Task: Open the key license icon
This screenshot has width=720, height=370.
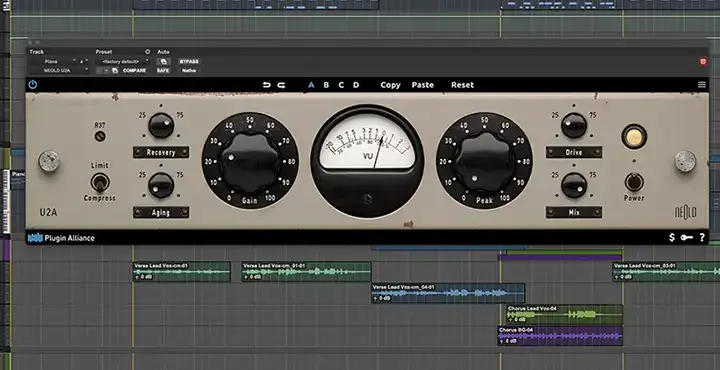Action: pos(687,237)
